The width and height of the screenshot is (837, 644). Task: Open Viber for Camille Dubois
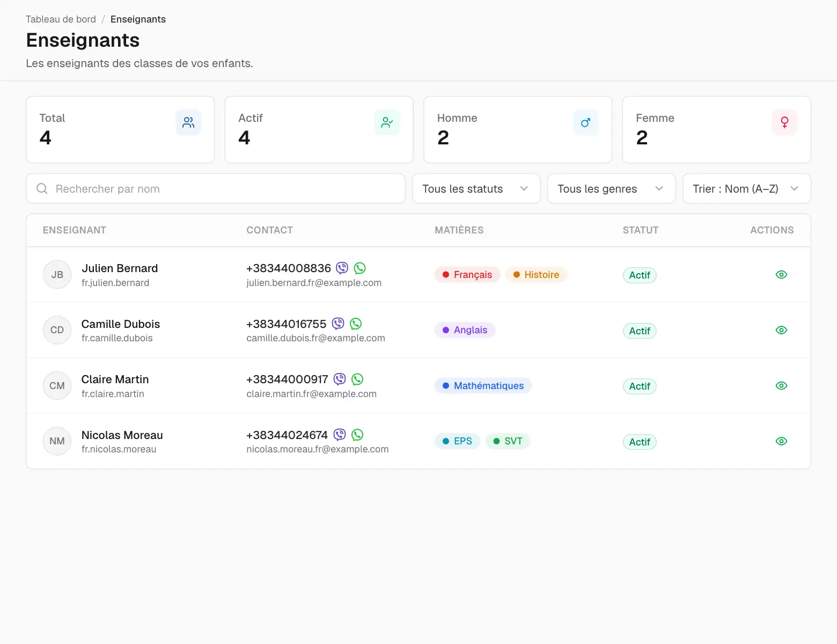[x=338, y=324]
